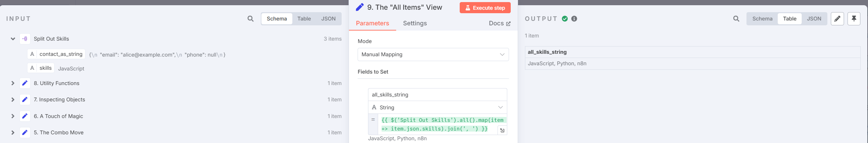The width and height of the screenshot is (868, 143).
Task: Click the string type icon of skills field
Action: click(32, 68)
